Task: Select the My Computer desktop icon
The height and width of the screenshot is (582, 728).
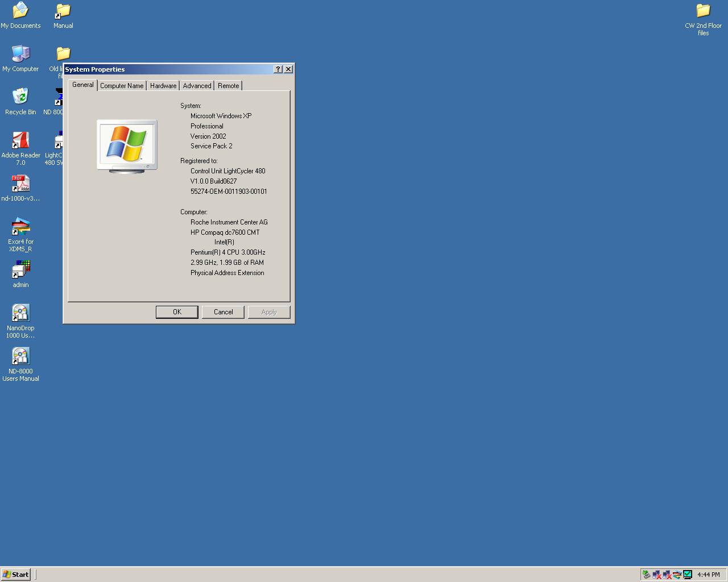Action: pyautogui.click(x=20, y=55)
